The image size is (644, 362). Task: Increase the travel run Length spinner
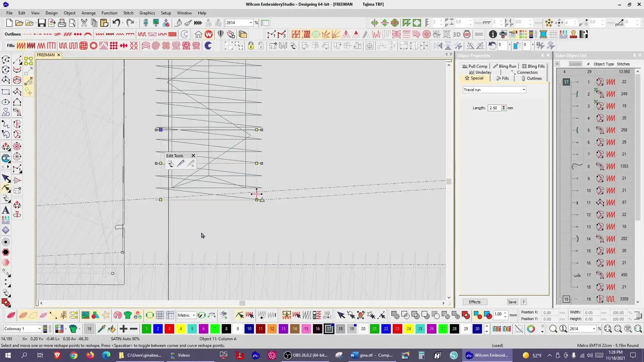point(504,107)
